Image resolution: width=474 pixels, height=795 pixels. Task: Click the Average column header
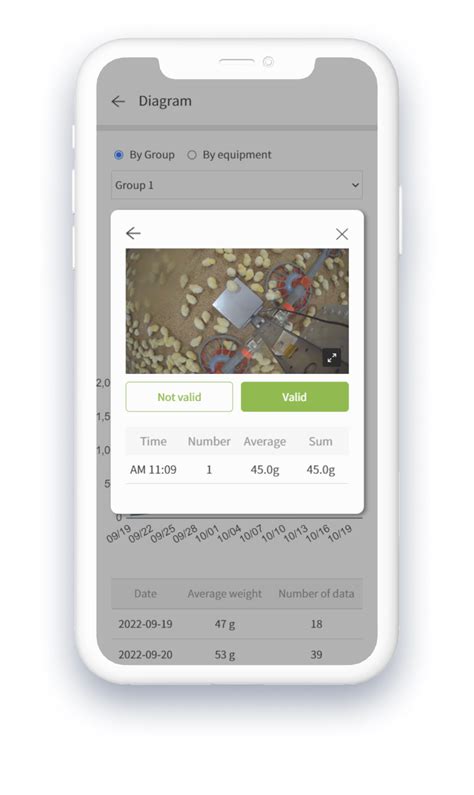pyautogui.click(x=265, y=442)
